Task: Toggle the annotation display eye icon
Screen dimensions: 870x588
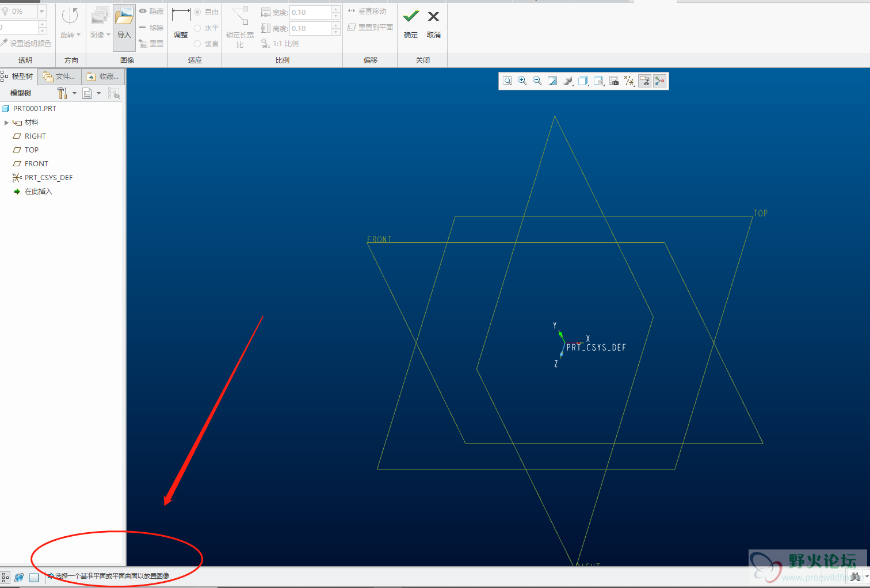Action: 644,81
